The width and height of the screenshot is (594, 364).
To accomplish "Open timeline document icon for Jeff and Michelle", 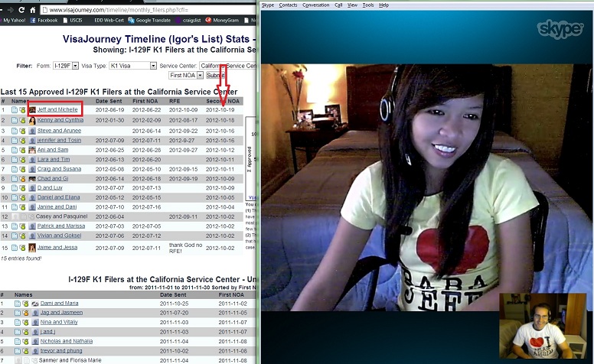I will coord(14,109).
